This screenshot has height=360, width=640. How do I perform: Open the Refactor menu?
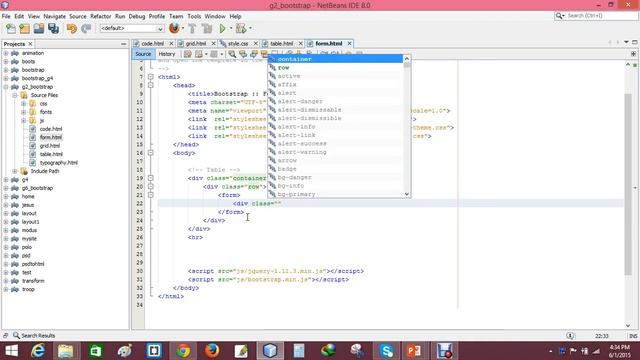100,16
